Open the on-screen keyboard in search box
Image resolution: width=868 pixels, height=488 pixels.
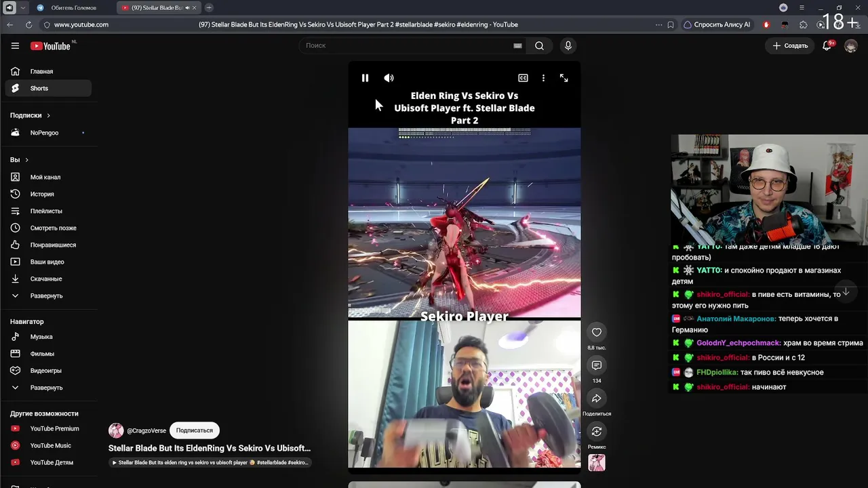coord(517,45)
